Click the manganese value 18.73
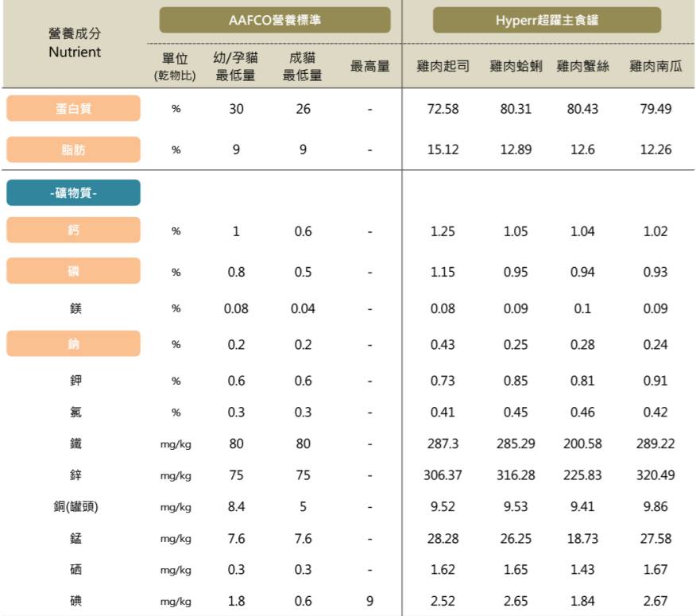Screen dimensions: 696x616 (x=582, y=539)
